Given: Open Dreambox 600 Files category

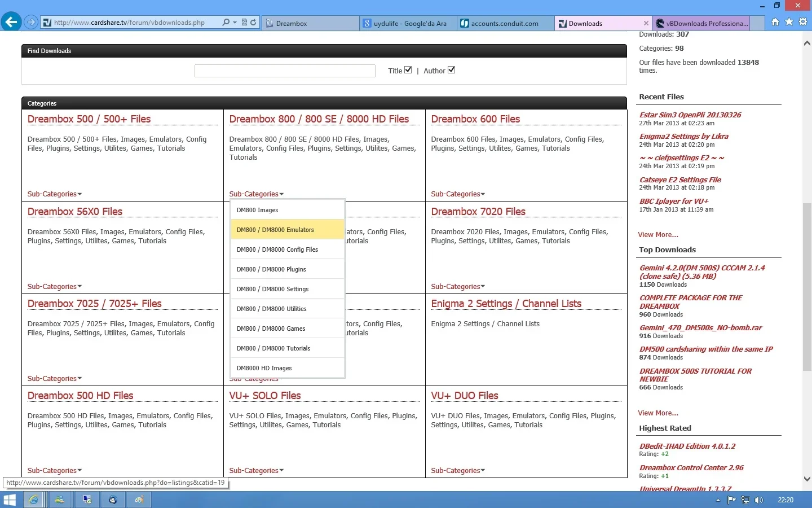Looking at the screenshot, I should [x=475, y=119].
